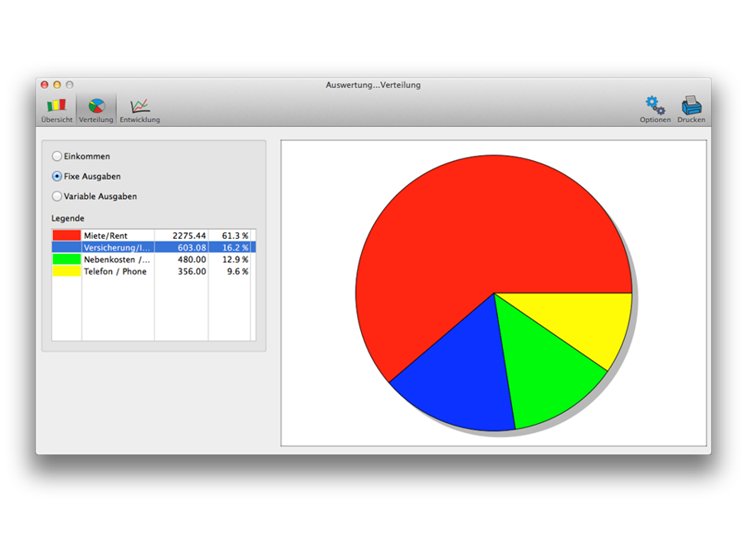Minimize the window with the yellow button
747x560 pixels.
click(x=57, y=85)
